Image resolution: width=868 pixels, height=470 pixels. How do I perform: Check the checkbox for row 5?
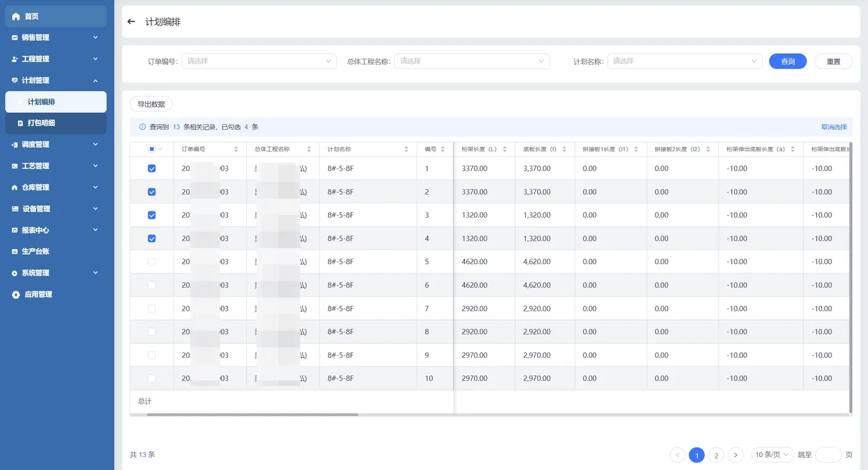point(152,262)
